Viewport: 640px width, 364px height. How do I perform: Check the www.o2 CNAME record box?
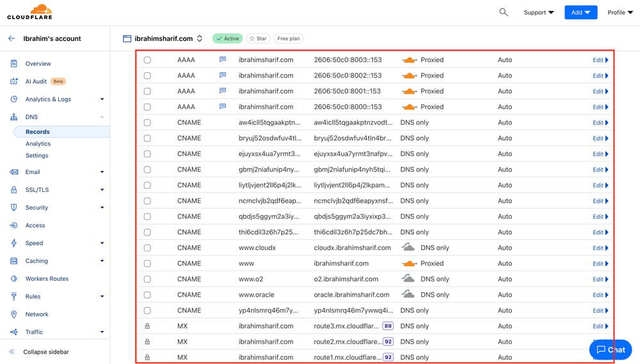tap(147, 280)
